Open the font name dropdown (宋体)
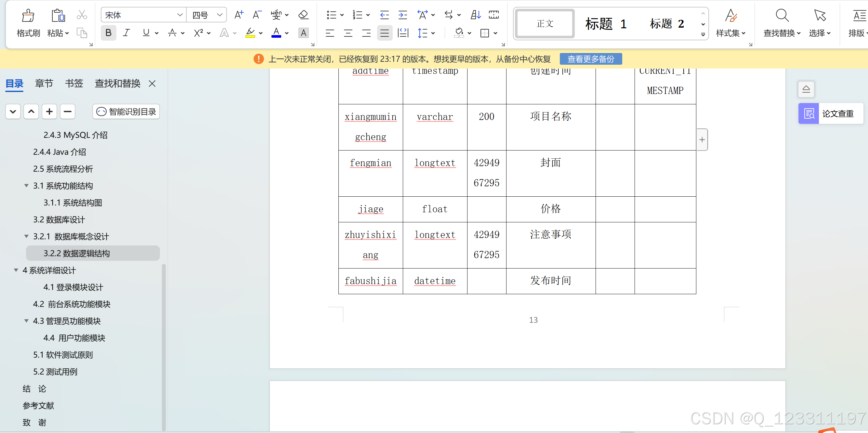868x433 pixels. pos(179,15)
